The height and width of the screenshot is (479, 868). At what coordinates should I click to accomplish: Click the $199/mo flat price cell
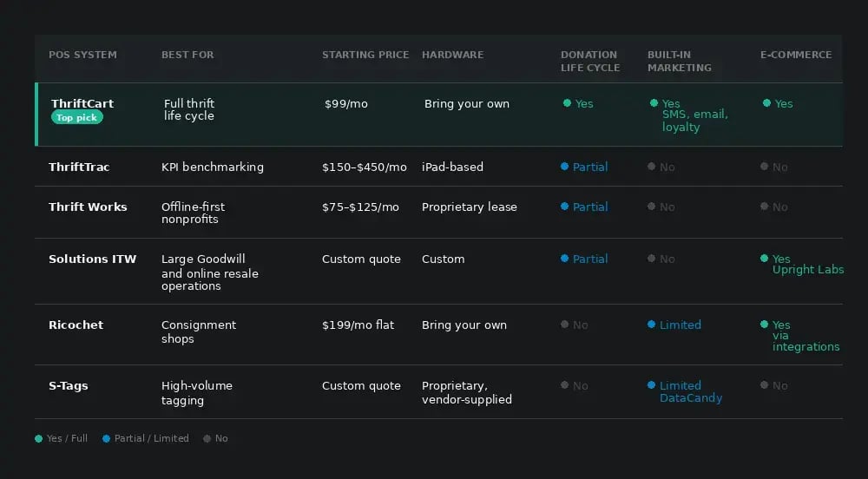(x=358, y=325)
